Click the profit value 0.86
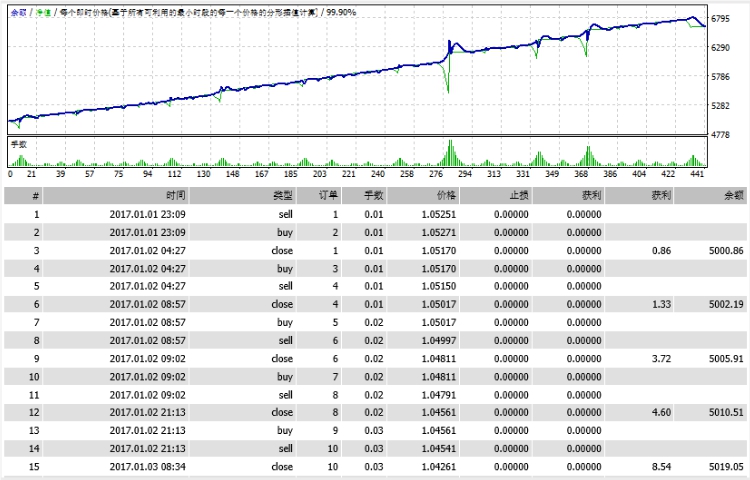The width and height of the screenshot is (750, 480). (662, 251)
